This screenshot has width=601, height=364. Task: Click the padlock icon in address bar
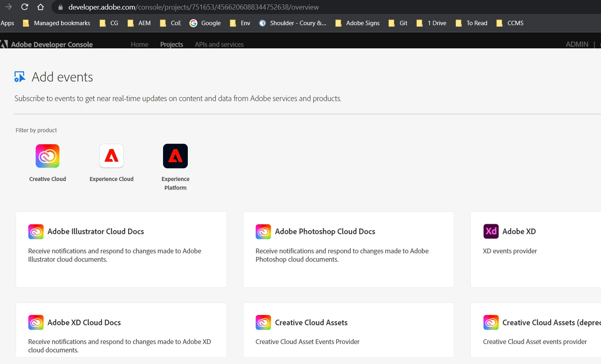[60, 7]
